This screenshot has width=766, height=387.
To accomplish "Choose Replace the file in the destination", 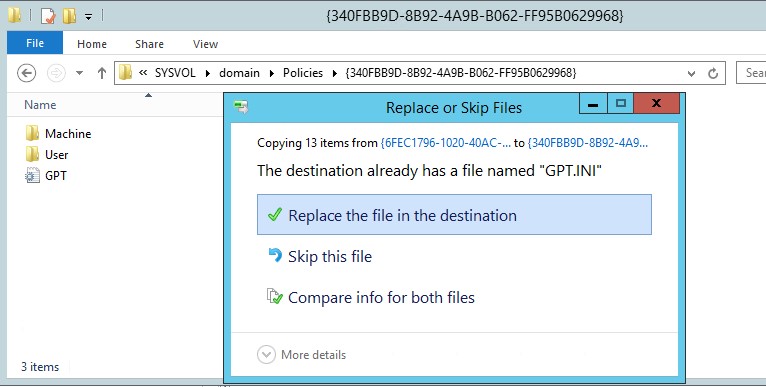I will click(x=454, y=215).
